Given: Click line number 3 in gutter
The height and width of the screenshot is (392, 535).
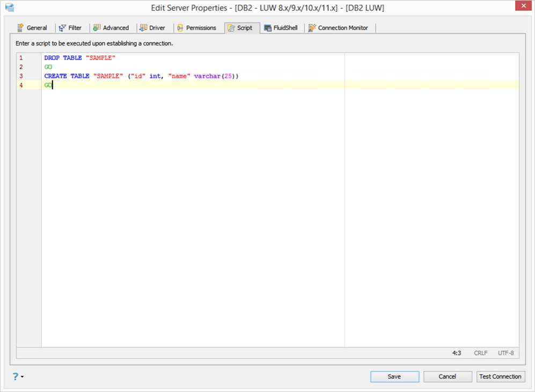Looking at the screenshot, I should 21,76.
